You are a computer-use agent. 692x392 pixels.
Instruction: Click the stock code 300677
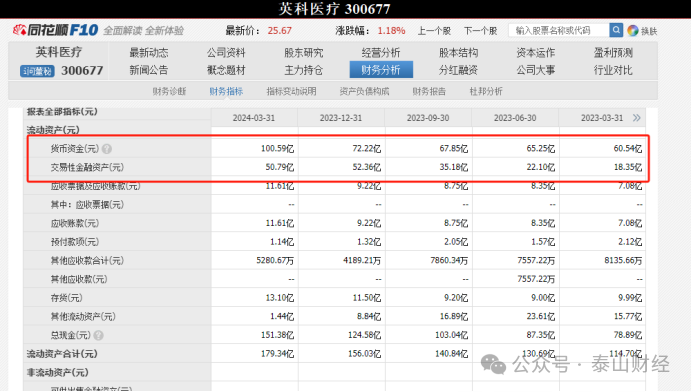click(x=82, y=71)
